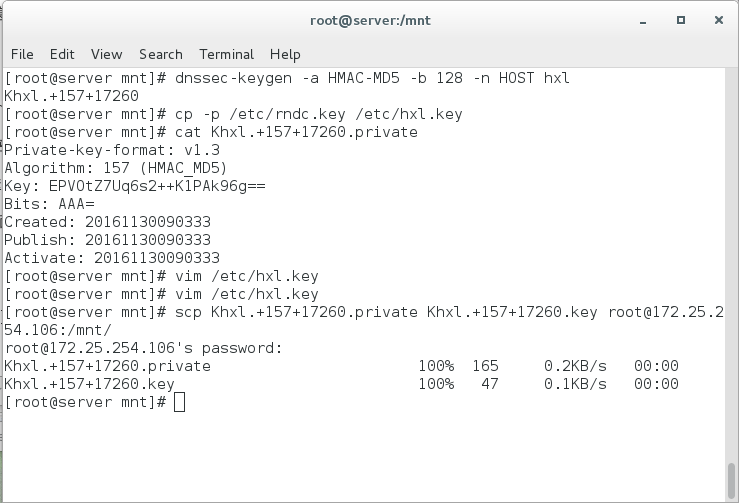Image resolution: width=739 pixels, height=503 pixels.
Task: Click the Khxl.+157+17260.key transfer row
Action: [341, 384]
